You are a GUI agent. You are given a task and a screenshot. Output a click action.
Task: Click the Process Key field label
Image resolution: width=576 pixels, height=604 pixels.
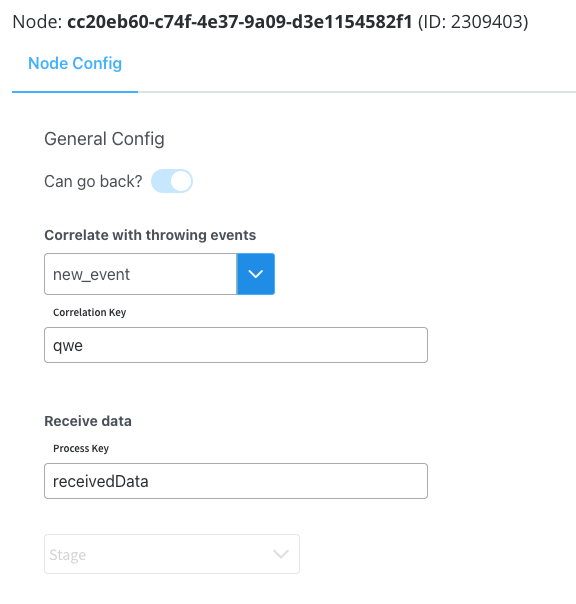pos(81,448)
